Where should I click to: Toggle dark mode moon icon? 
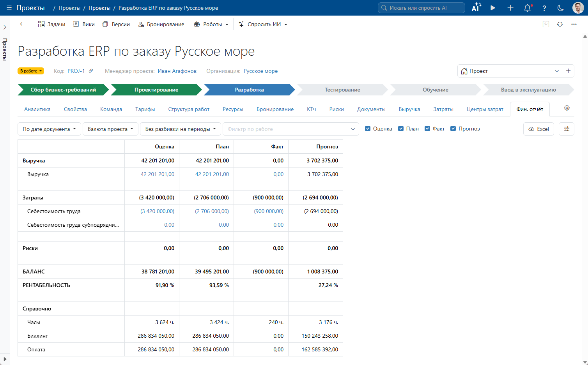[x=560, y=8]
